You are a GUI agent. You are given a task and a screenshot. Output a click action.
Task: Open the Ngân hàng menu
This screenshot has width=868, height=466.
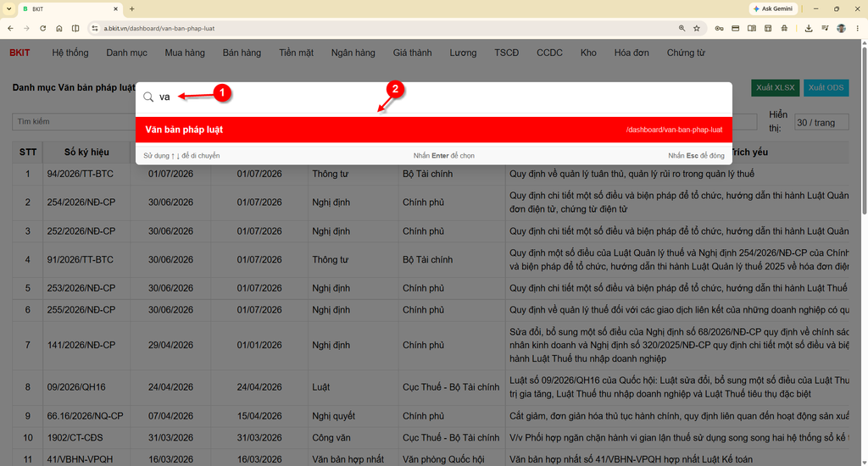pos(353,53)
